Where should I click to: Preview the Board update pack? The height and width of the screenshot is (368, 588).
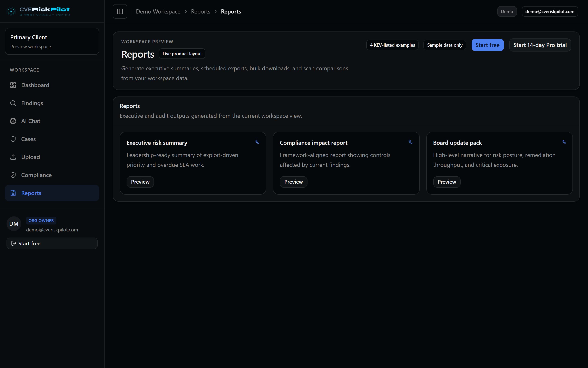pyautogui.click(x=447, y=182)
